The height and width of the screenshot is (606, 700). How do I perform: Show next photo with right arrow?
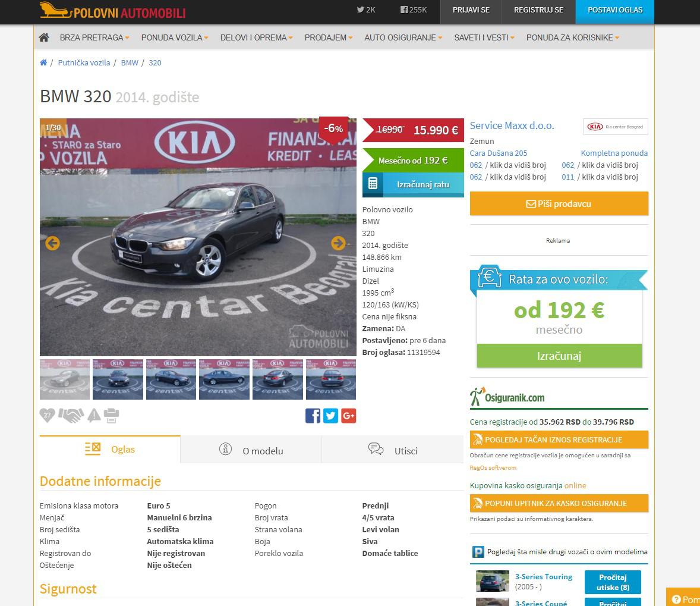(338, 243)
